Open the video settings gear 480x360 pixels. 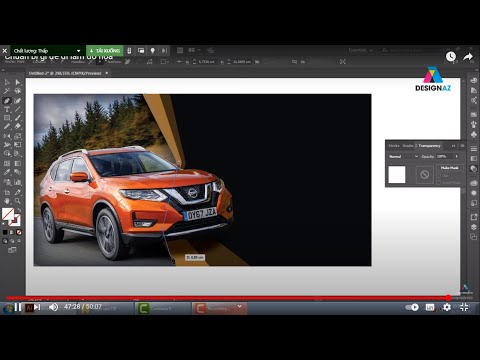(x=447, y=307)
